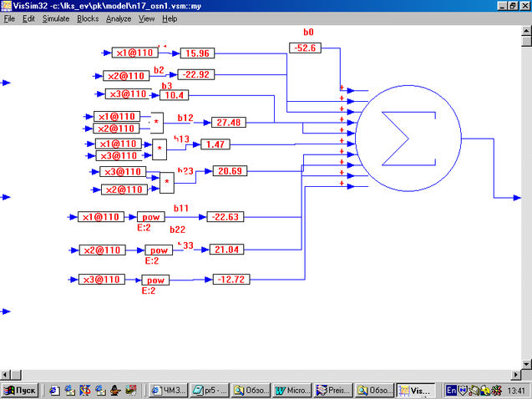Open the Simulate menu

[x=56, y=18]
